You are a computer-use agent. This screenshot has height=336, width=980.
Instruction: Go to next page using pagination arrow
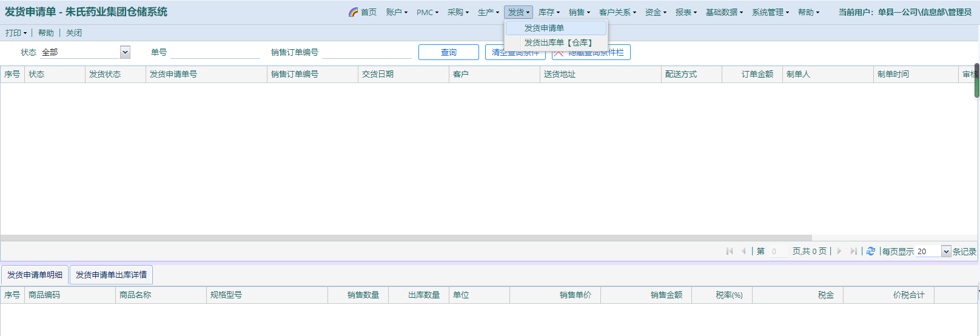tap(839, 251)
